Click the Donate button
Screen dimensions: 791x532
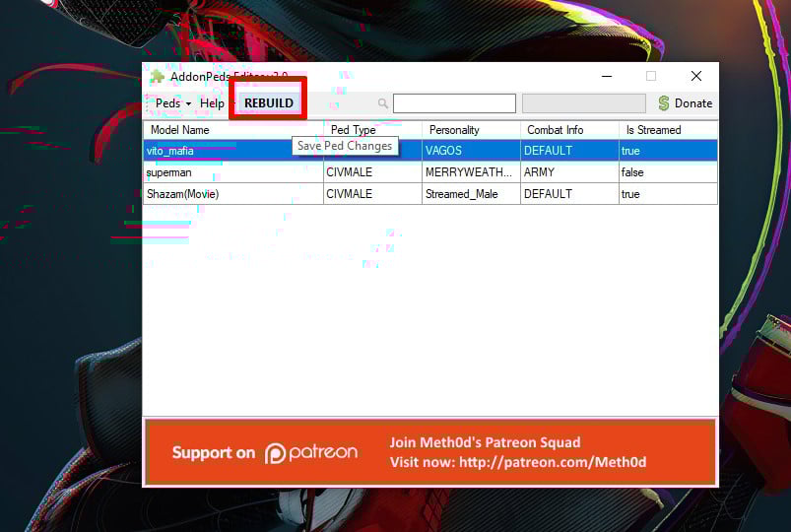coord(685,103)
